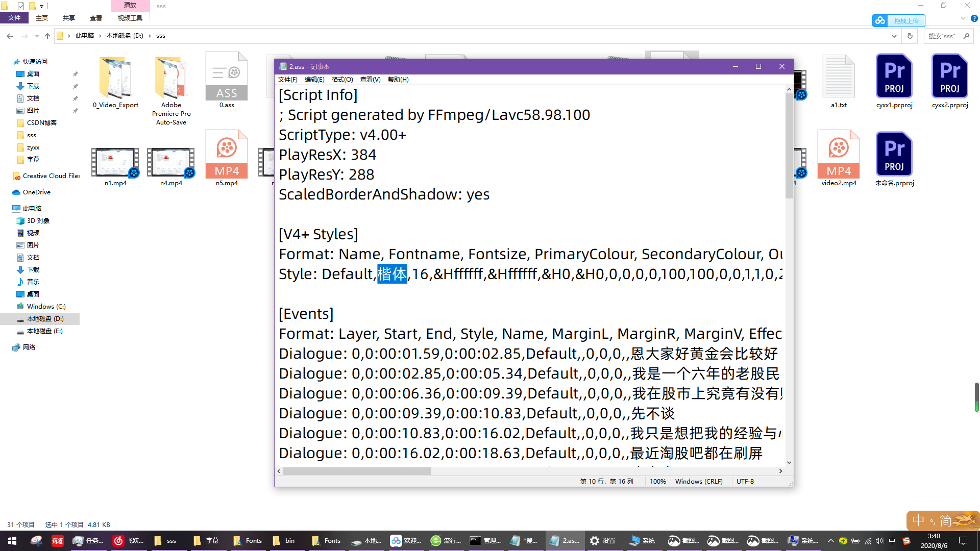Go up one folder level
This screenshot has width=980, height=551.
pos(47,36)
